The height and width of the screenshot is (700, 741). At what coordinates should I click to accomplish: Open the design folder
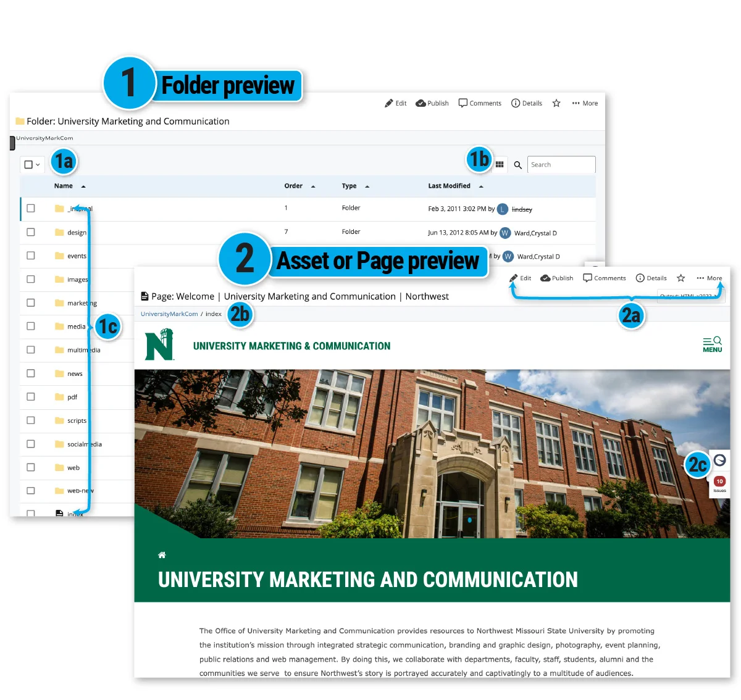click(x=77, y=233)
